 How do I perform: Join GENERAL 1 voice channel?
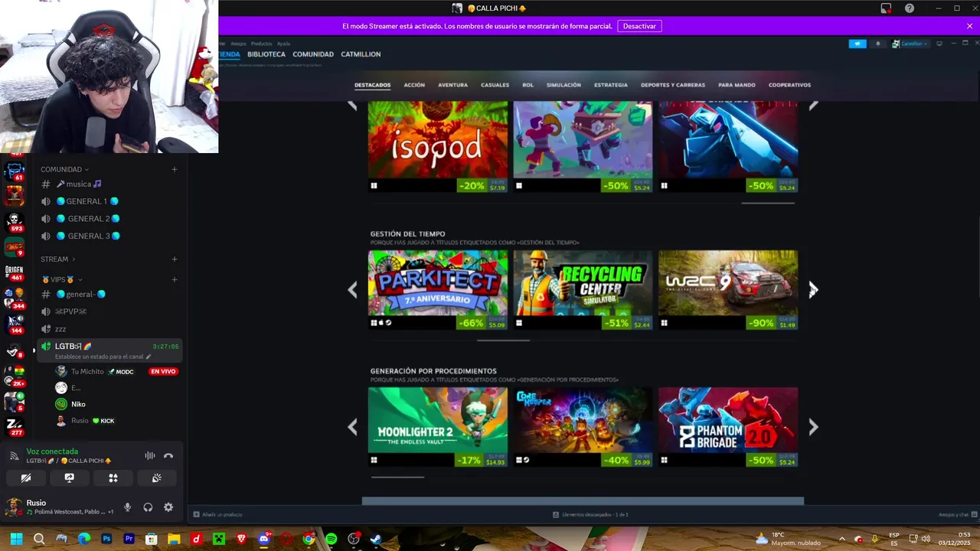(x=109, y=201)
